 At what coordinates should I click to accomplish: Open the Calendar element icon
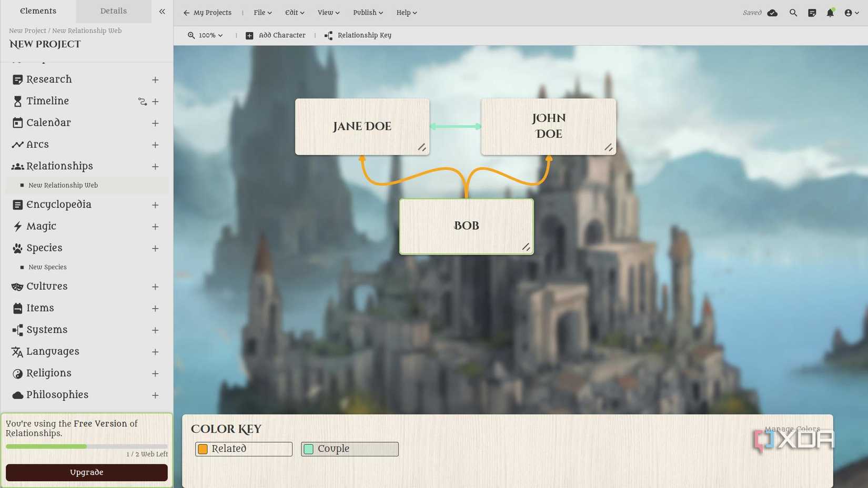coord(17,123)
